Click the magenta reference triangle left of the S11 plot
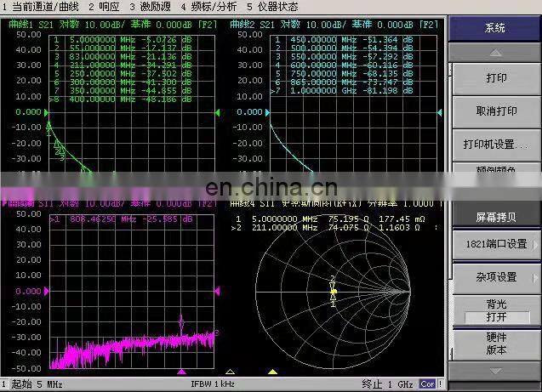The width and height of the screenshot is (542, 392). click(44, 291)
